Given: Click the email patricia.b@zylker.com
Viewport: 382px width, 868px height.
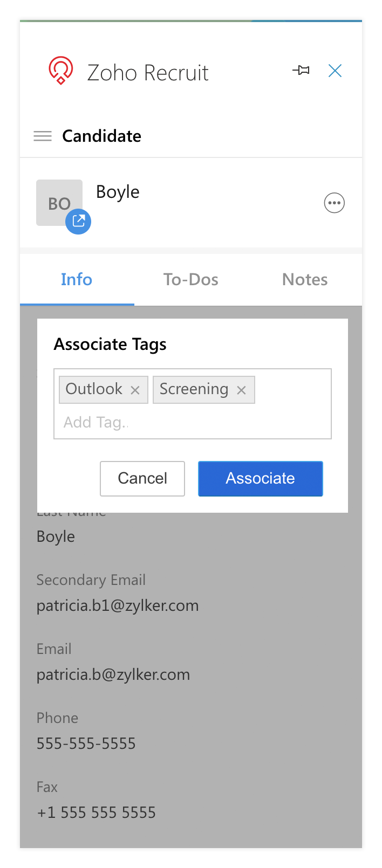Looking at the screenshot, I should click(113, 674).
